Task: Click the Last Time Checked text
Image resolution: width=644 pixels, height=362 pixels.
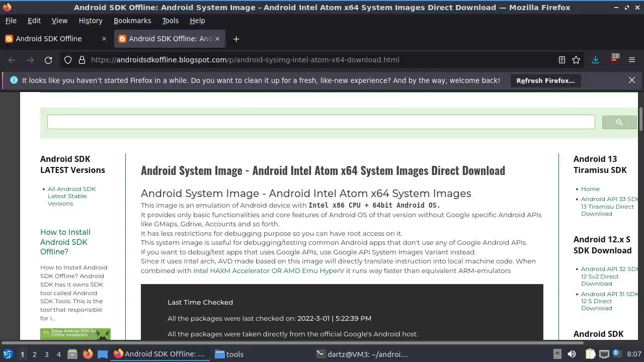Action: pos(200,302)
